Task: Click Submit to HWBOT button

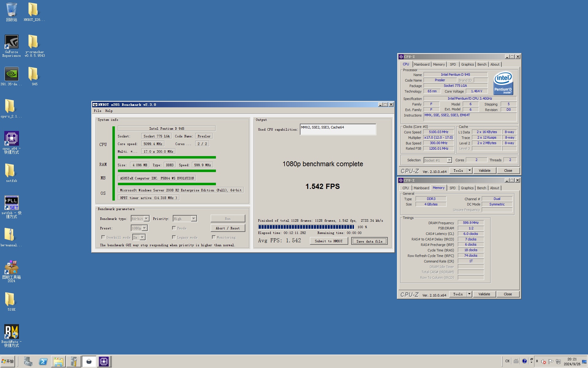Action: (x=329, y=241)
